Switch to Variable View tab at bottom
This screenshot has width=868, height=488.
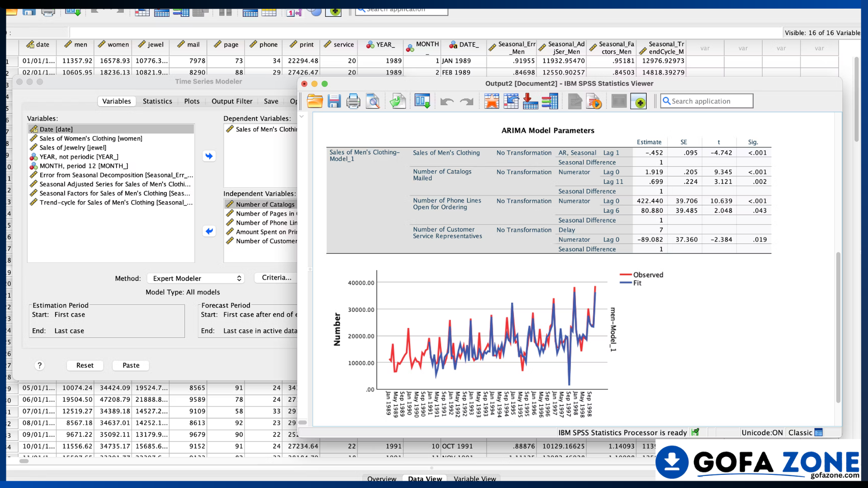pyautogui.click(x=475, y=479)
